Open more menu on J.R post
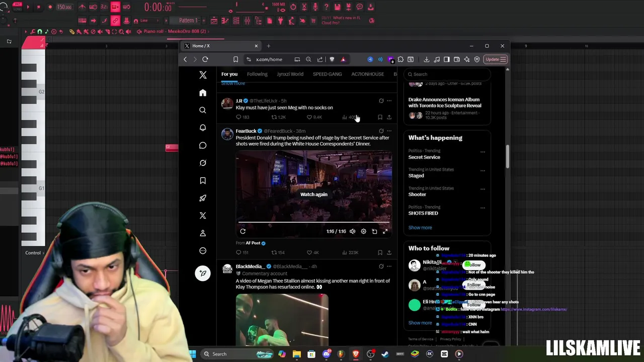Viewport: 644px width, 362px height. pos(389,101)
